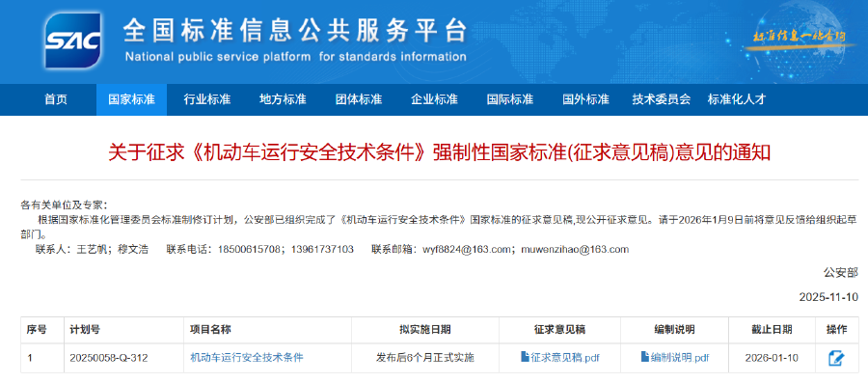Screen dimensions: 868x382
Task: Click the 公安部 signature text
Action: (x=841, y=272)
